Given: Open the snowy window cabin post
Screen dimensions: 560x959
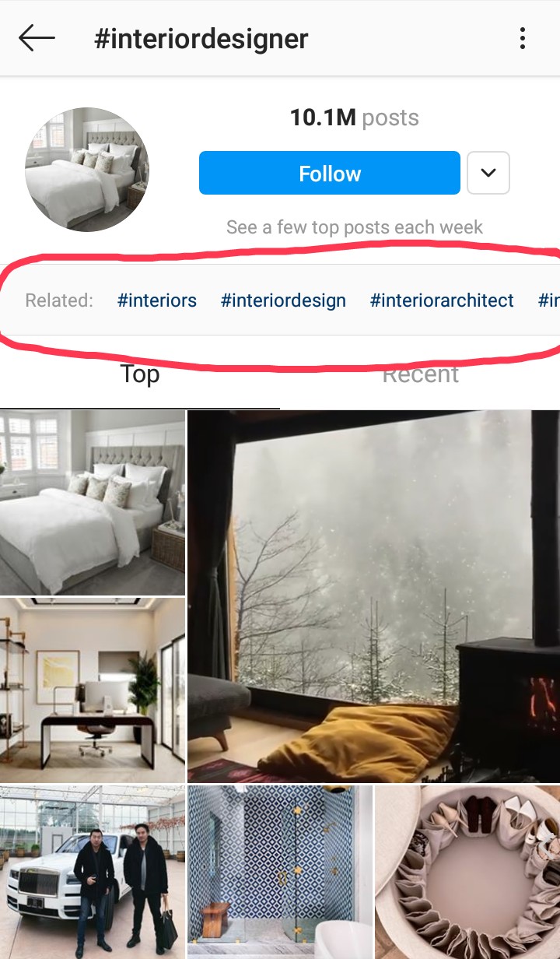Looking at the screenshot, I should click(x=373, y=596).
